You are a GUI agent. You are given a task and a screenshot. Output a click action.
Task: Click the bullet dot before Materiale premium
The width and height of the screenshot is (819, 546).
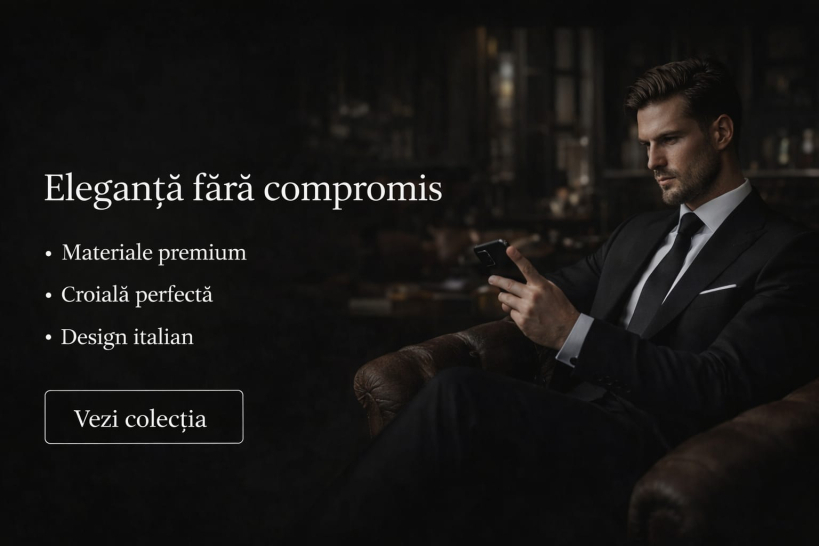(49, 254)
